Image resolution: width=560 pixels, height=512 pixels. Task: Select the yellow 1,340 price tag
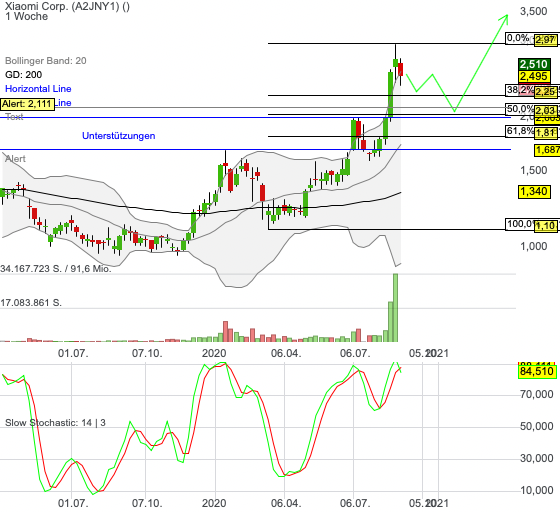tap(534, 192)
